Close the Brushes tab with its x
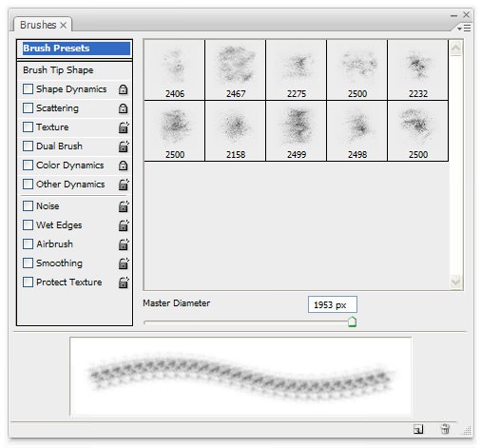Viewport: 481px width, 448px height. click(64, 25)
